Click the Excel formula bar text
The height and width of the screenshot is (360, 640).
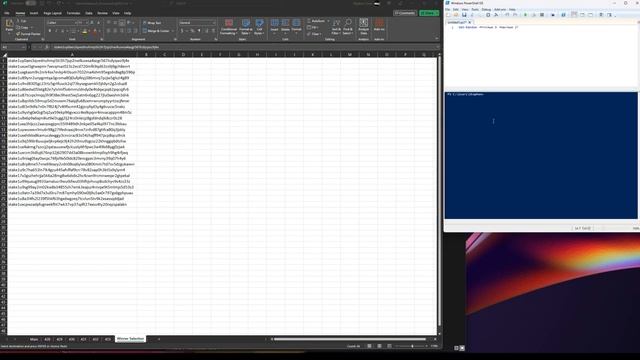pyautogui.click(x=107, y=47)
